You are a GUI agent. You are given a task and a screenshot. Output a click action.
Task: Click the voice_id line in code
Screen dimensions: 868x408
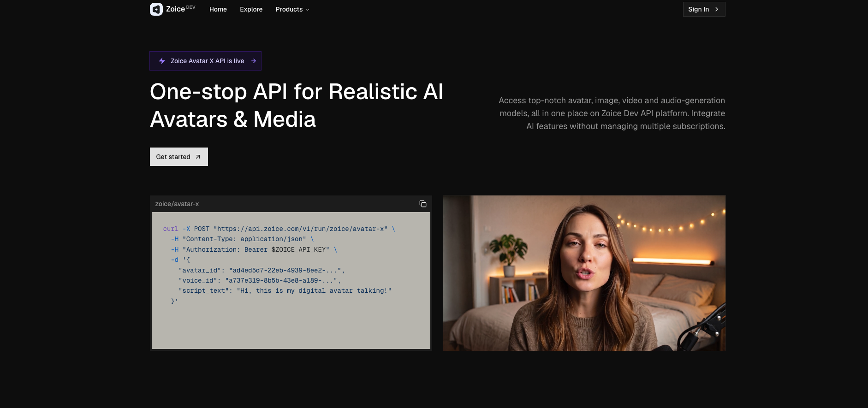pyautogui.click(x=260, y=280)
